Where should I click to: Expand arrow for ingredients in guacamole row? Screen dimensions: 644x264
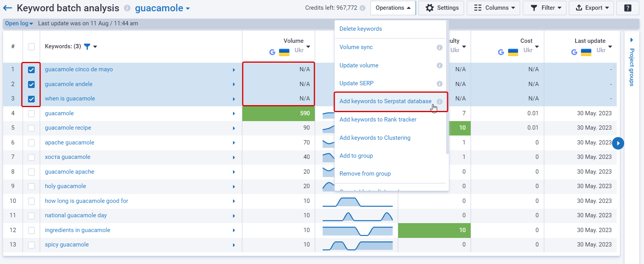point(234,231)
